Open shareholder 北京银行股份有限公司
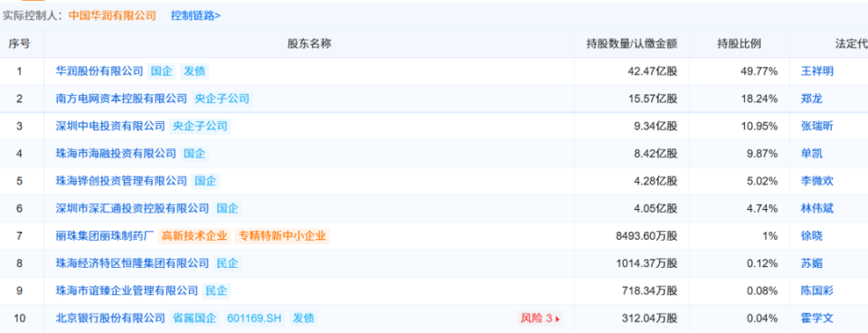This screenshot has height=333, width=868. click(x=110, y=318)
